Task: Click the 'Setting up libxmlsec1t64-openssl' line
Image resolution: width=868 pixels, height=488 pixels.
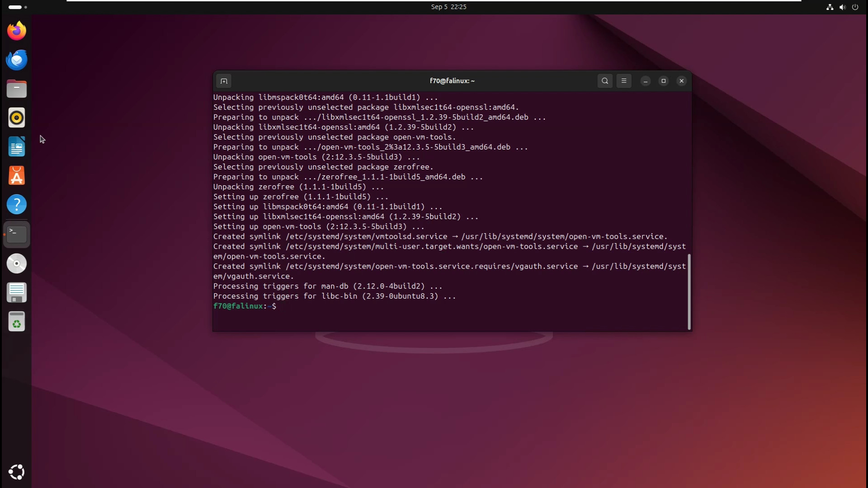Action: pos(346,216)
